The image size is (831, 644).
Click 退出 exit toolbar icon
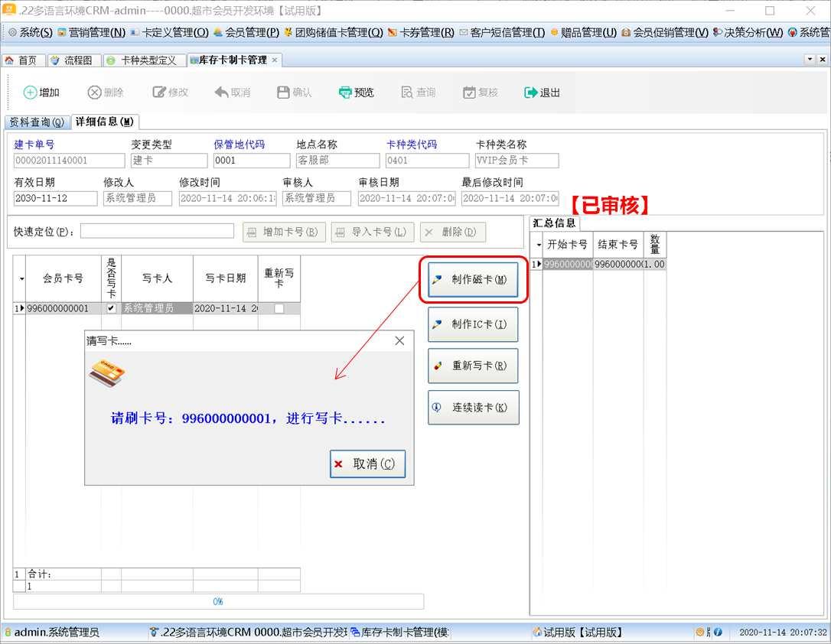(530, 92)
